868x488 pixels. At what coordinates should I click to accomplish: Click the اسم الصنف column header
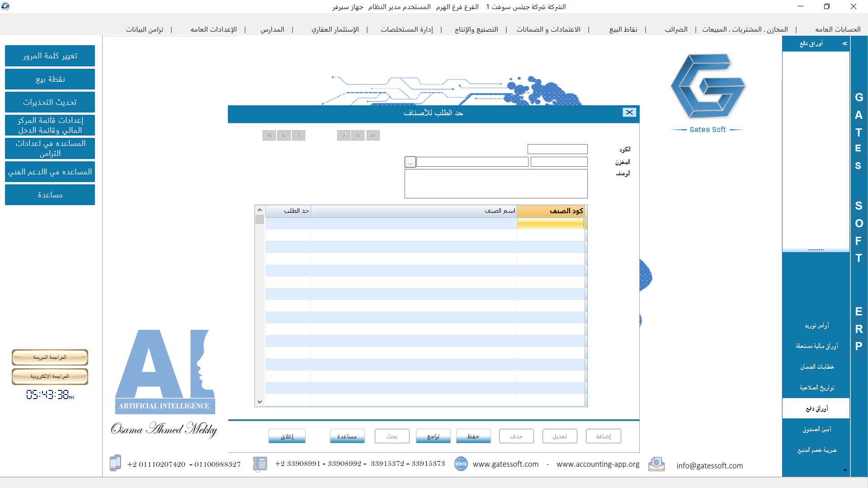pyautogui.click(x=414, y=211)
